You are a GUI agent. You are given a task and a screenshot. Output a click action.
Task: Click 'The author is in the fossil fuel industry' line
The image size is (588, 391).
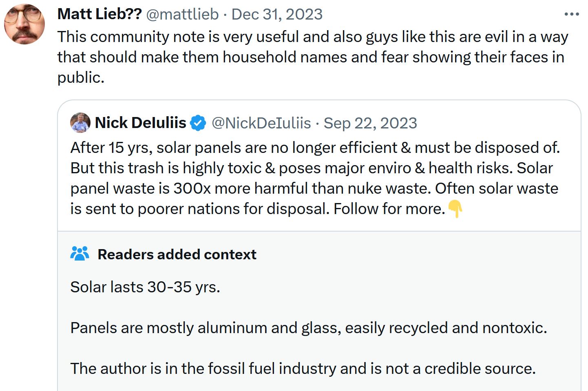coord(303,369)
